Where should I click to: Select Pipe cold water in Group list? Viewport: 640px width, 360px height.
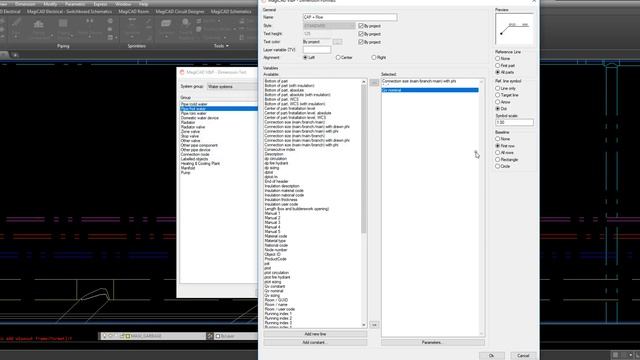[x=194, y=104]
